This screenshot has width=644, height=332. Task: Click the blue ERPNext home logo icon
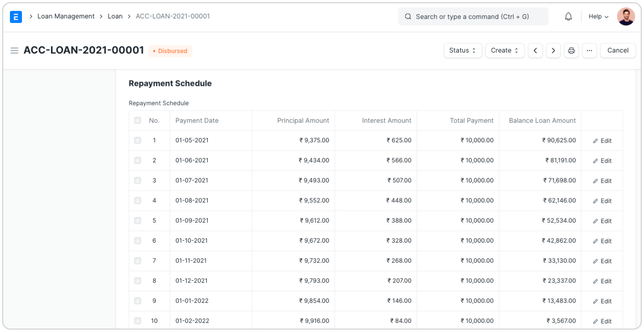click(x=16, y=17)
